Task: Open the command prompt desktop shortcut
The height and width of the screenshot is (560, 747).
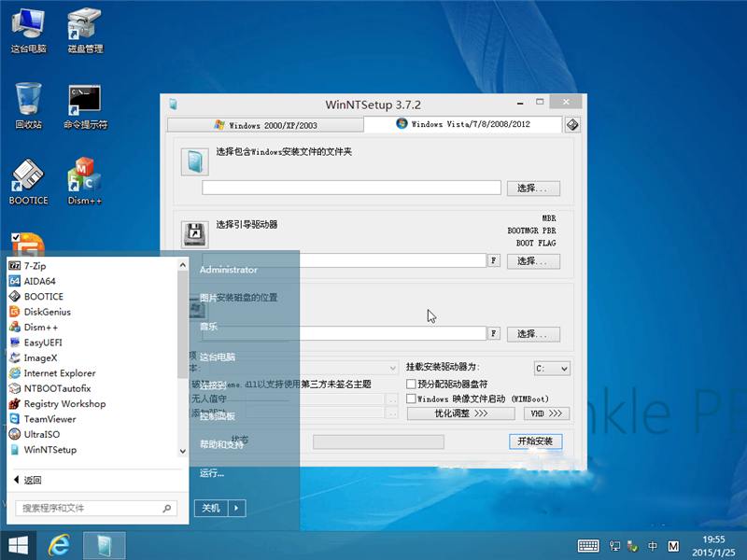Action: (x=85, y=105)
